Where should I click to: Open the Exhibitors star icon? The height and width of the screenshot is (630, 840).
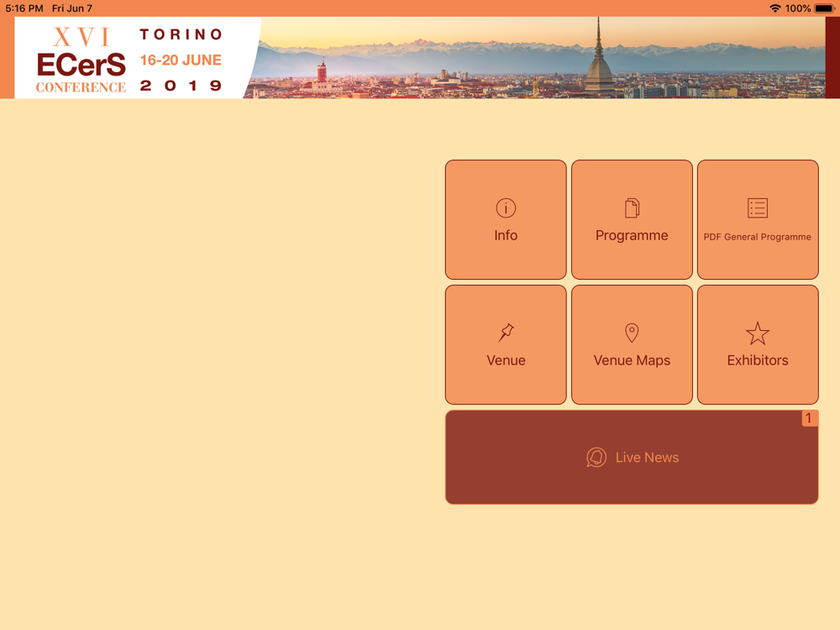[758, 333]
